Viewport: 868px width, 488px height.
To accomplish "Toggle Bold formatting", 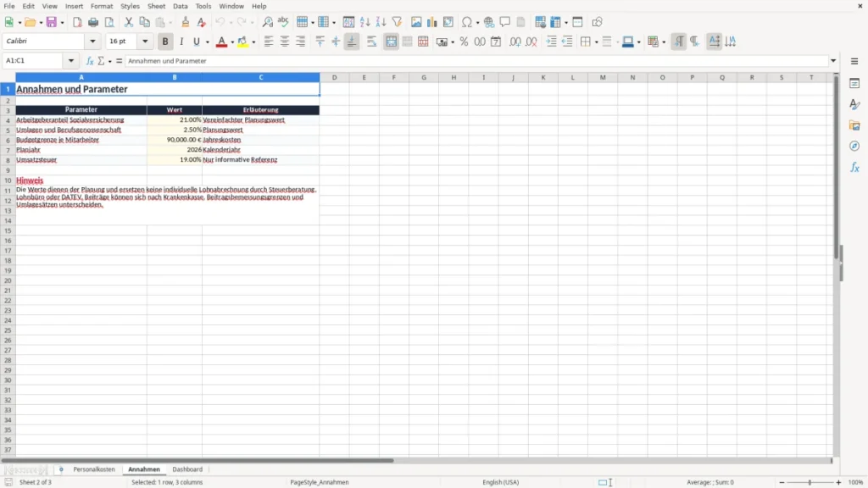I will 165,42.
